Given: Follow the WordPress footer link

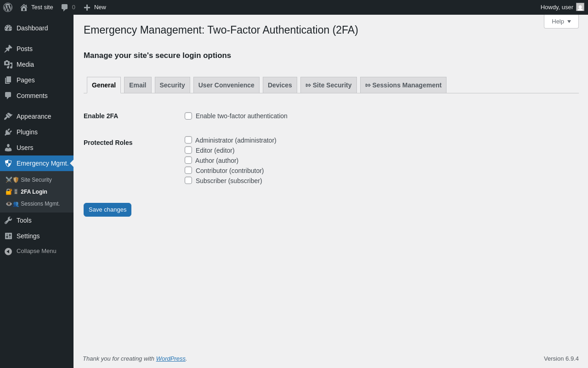Looking at the screenshot, I should point(170,358).
